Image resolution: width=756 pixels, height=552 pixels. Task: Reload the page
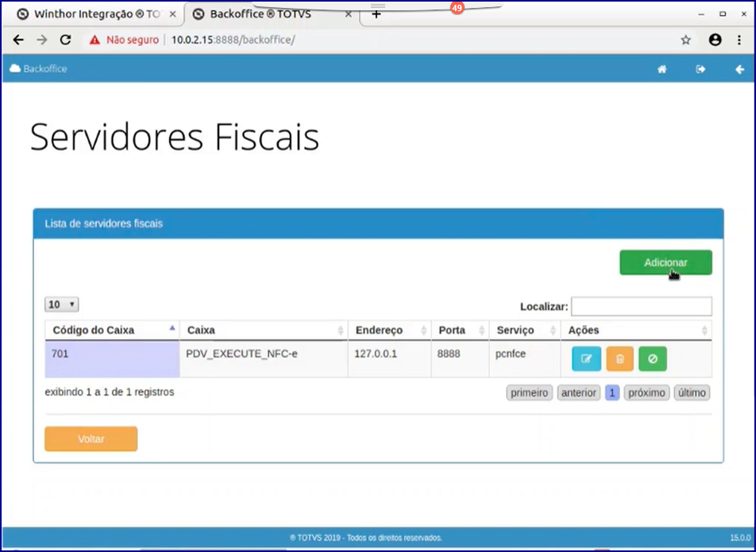coord(66,40)
